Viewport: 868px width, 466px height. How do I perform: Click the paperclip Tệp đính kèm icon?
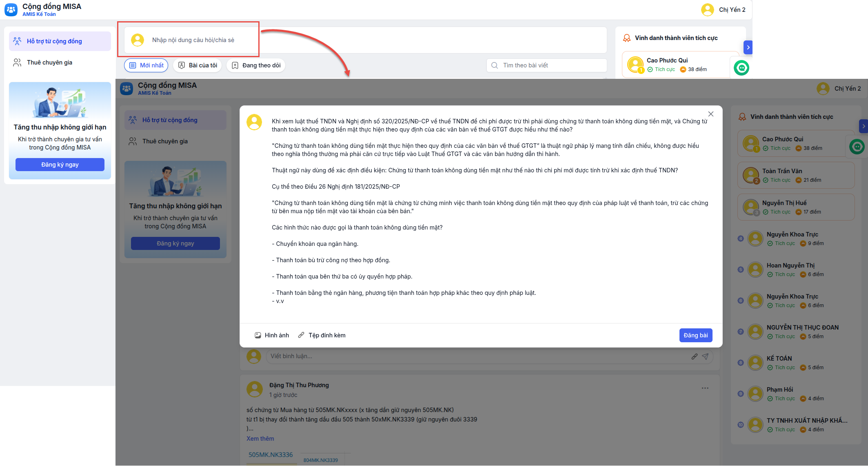301,335
